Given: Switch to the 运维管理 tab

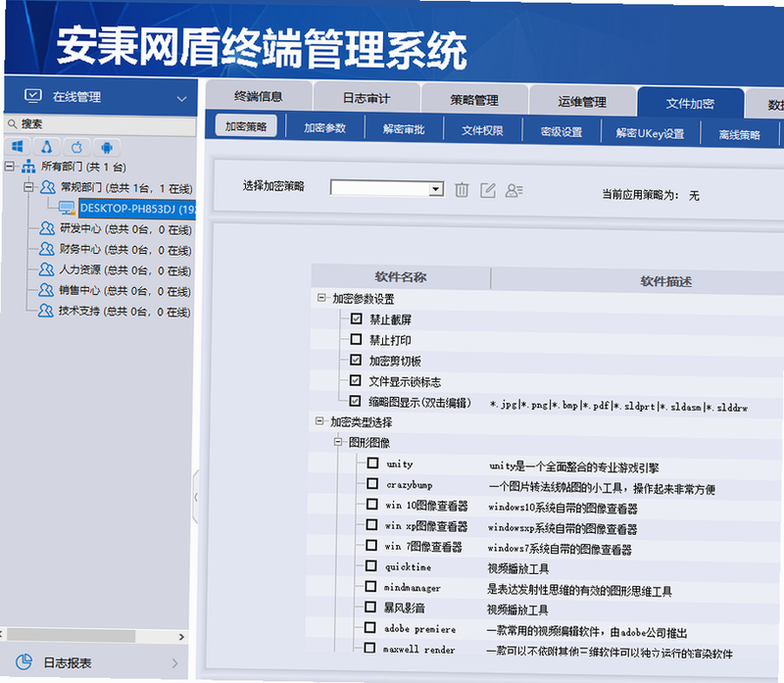Looking at the screenshot, I should [582, 102].
